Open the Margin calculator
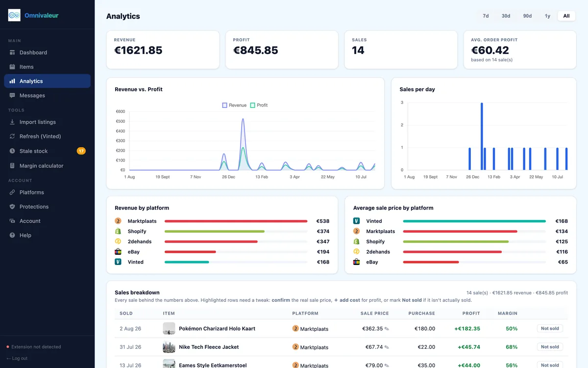 click(47, 166)
